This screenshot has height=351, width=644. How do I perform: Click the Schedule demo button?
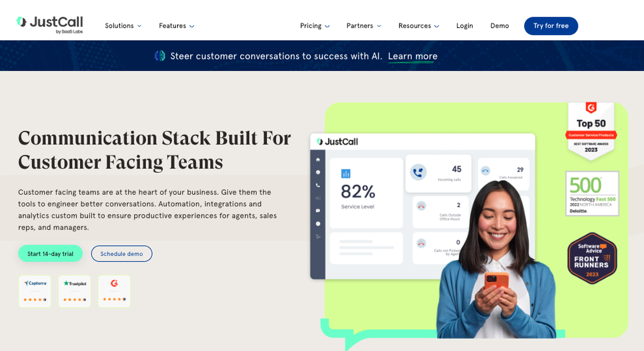click(122, 254)
